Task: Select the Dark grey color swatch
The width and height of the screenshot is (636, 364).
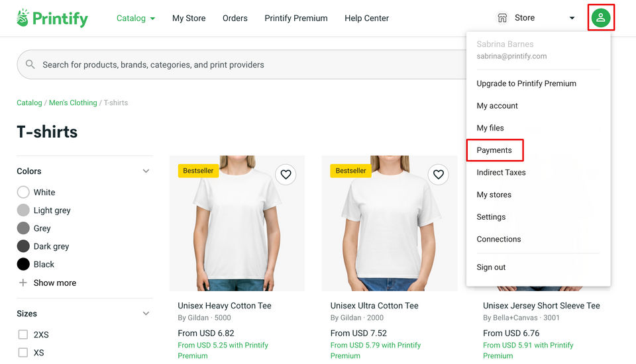Action: 23,246
